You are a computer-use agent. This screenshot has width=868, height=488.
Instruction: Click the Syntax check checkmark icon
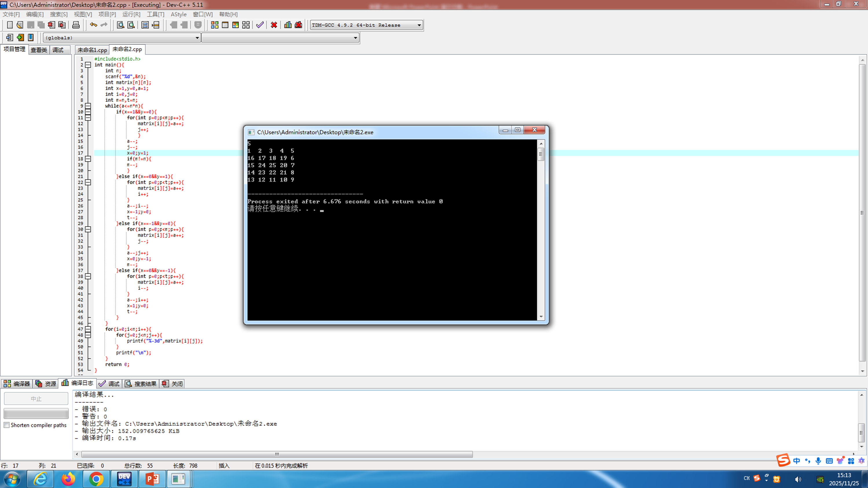260,25
